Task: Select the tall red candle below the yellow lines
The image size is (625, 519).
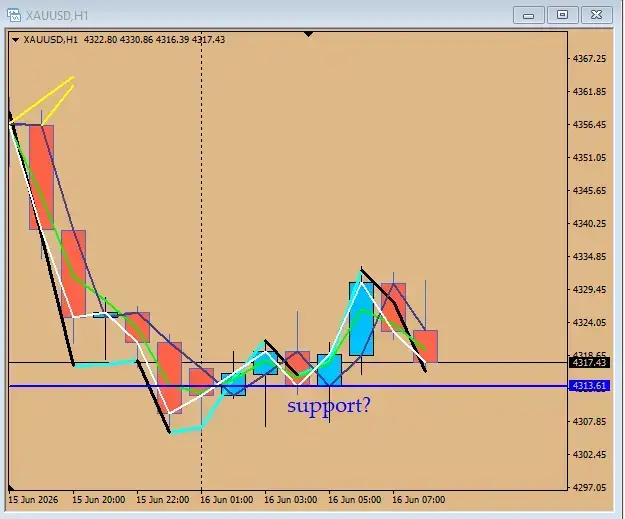Action: (41, 177)
